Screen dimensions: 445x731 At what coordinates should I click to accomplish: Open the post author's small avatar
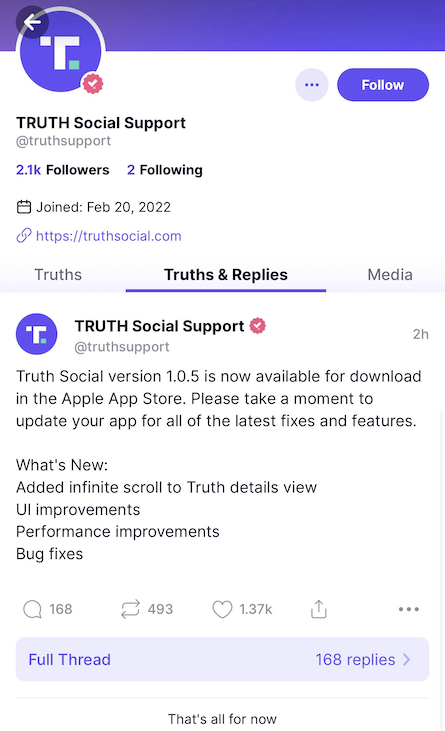36,334
